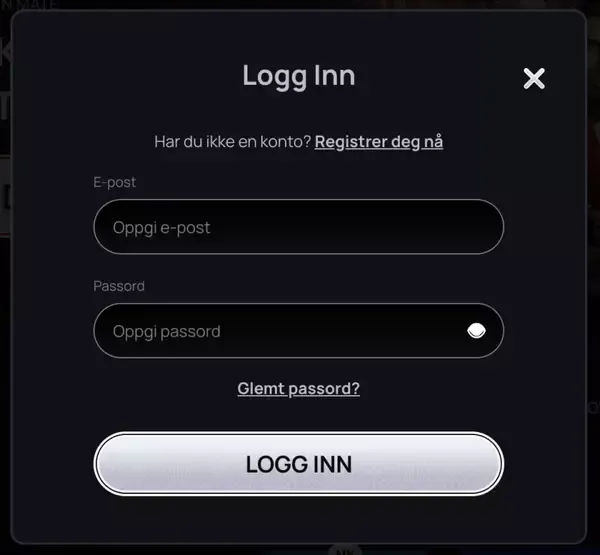Select the E-post field label
Screen dimensions: 600x555
tap(114, 182)
